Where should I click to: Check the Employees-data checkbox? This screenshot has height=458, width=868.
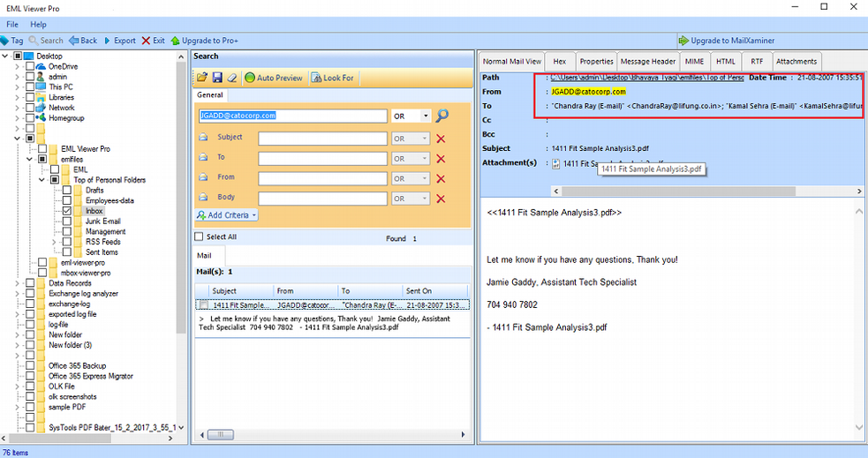tap(67, 201)
